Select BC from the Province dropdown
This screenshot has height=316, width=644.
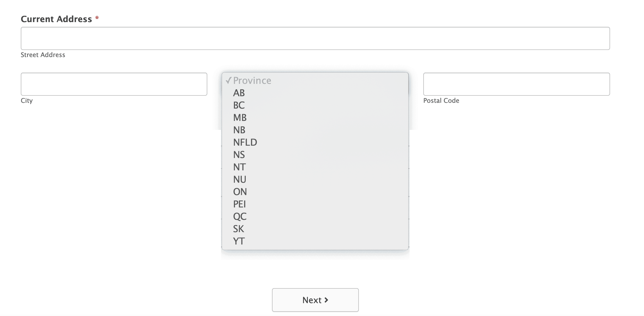pos(239,105)
